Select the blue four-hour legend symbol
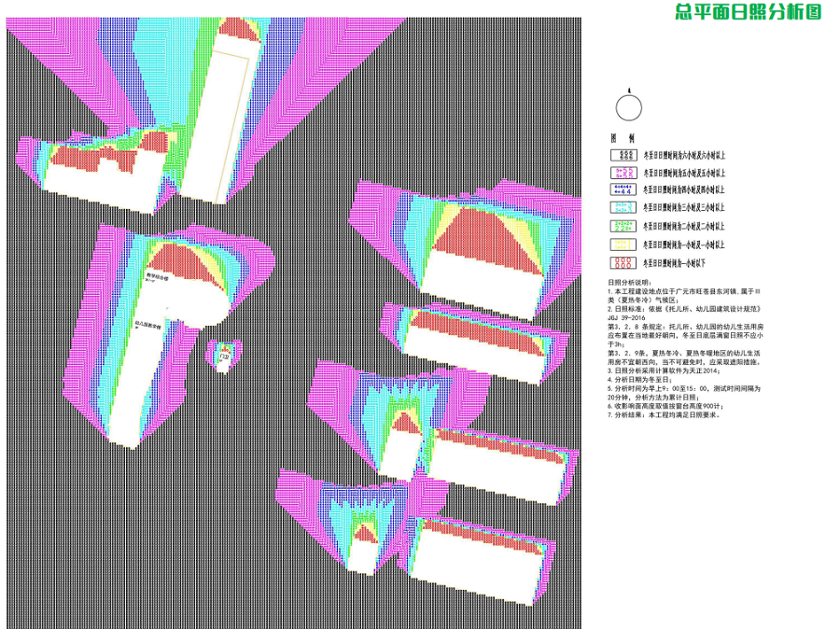This screenshot has height=629, width=840. (x=623, y=190)
